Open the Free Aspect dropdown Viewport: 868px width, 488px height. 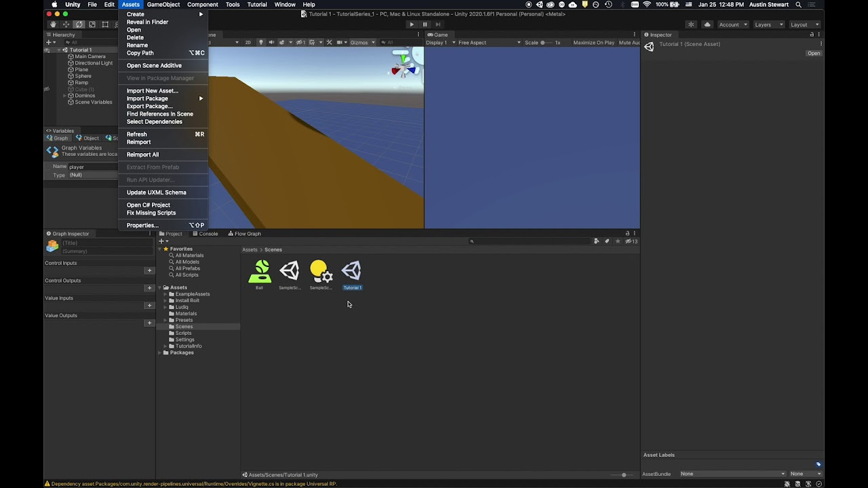(490, 43)
